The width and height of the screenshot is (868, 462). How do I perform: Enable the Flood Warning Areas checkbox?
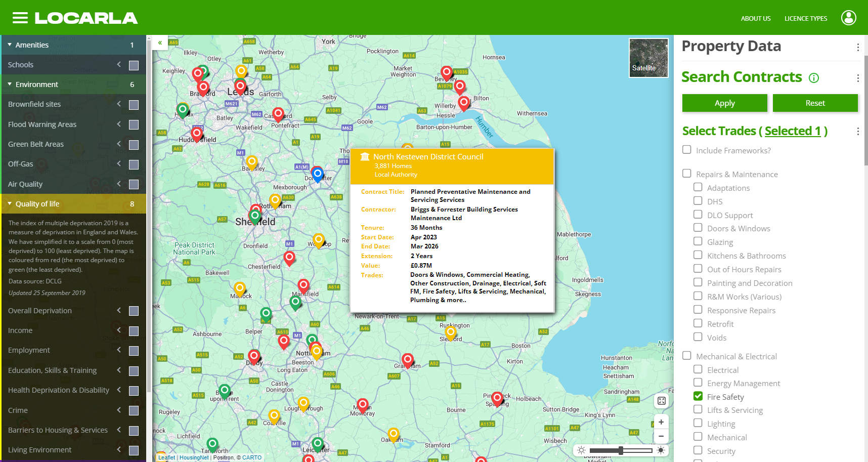click(134, 124)
